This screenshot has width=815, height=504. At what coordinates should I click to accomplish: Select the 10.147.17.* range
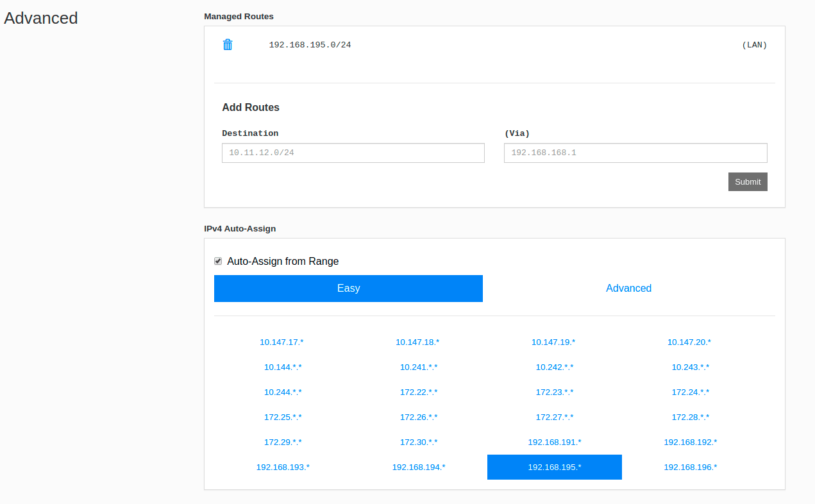point(281,342)
